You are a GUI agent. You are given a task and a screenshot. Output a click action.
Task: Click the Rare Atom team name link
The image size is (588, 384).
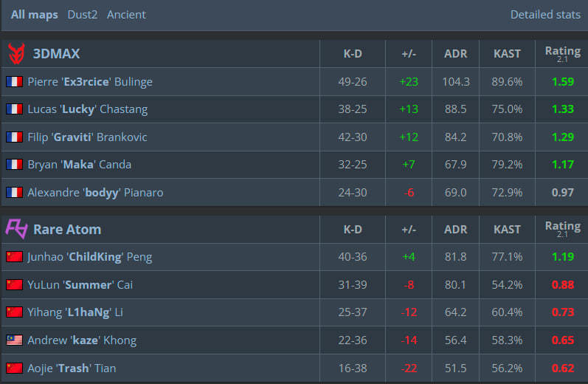click(x=67, y=230)
